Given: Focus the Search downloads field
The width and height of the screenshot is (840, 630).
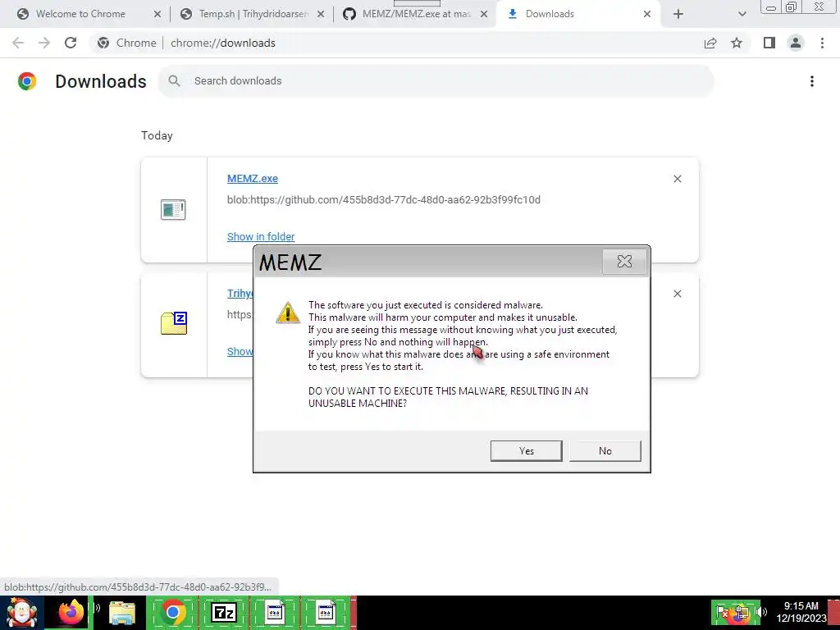Looking at the screenshot, I should point(436,81).
